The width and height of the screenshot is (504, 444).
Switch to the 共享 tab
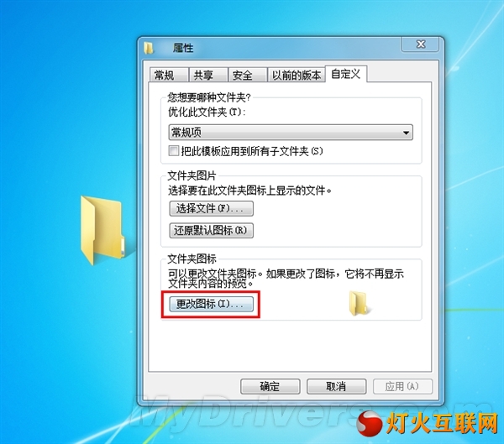207,76
